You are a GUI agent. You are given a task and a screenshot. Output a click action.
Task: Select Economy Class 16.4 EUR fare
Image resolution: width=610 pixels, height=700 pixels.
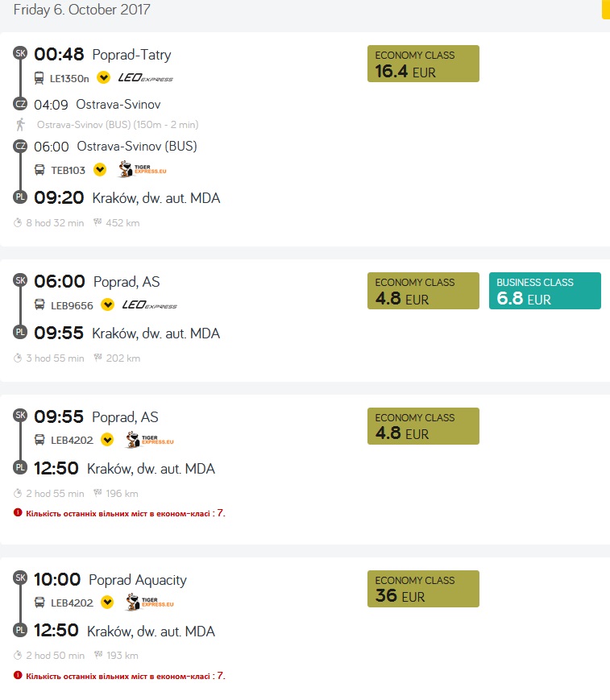(423, 64)
